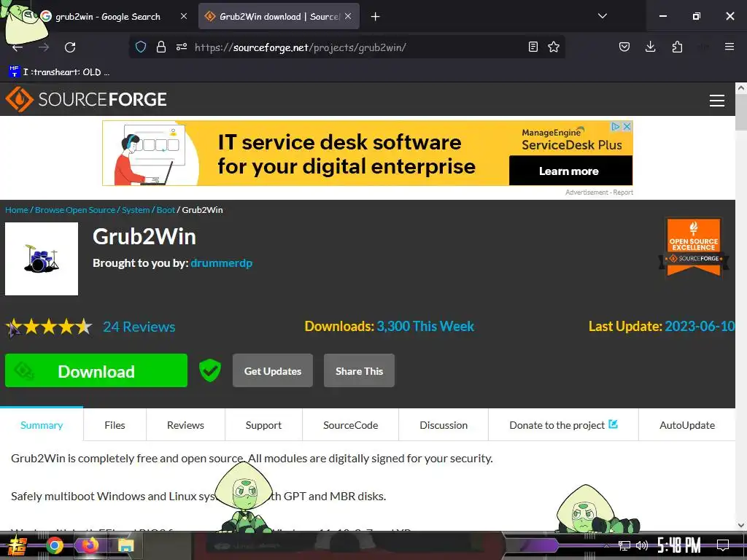This screenshot has height=560, width=747.
Task: Open the SourceCode tab
Action: click(x=351, y=425)
